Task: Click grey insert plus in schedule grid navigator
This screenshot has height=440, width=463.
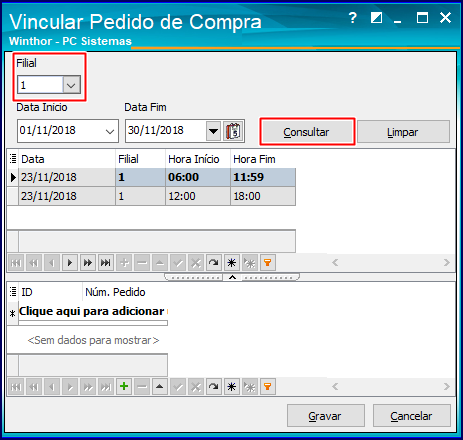Action: pyautogui.click(x=124, y=263)
